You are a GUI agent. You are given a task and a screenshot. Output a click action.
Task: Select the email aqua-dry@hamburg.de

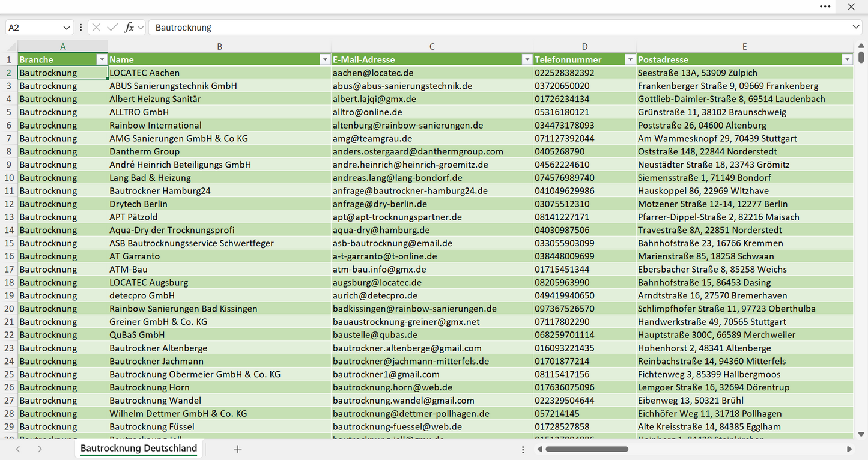pyautogui.click(x=432, y=230)
